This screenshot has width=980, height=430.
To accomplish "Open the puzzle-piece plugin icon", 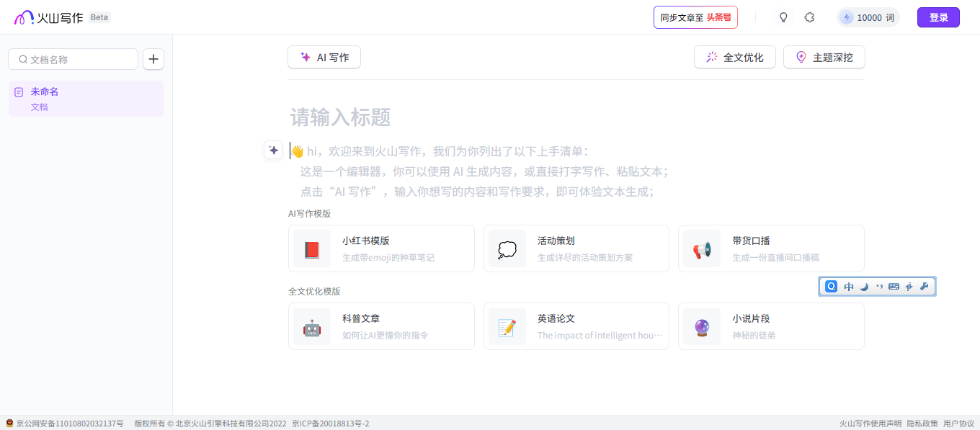I will pyautogui.click(x=809, y=17).
